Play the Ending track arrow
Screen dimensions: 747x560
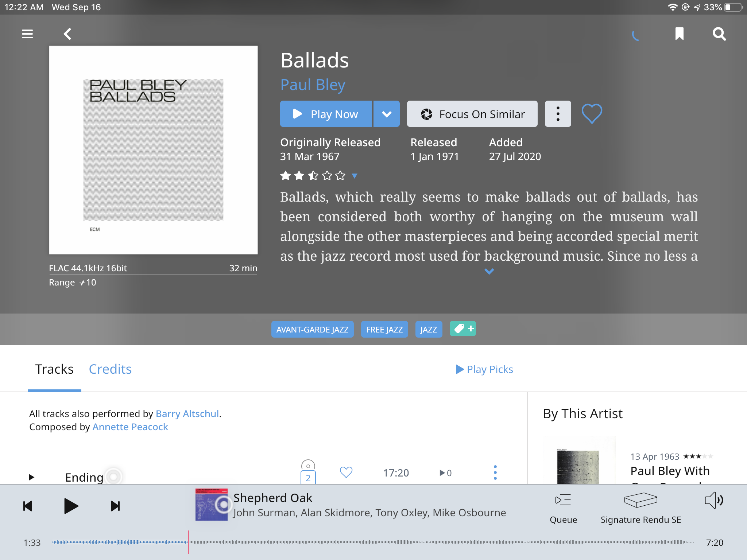31,477
